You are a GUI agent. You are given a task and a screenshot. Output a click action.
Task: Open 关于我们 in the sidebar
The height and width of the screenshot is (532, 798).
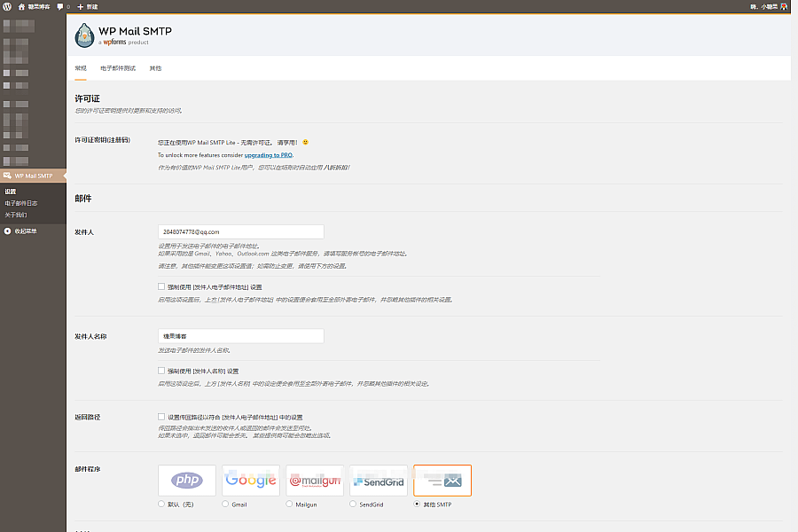coord(16,215)
